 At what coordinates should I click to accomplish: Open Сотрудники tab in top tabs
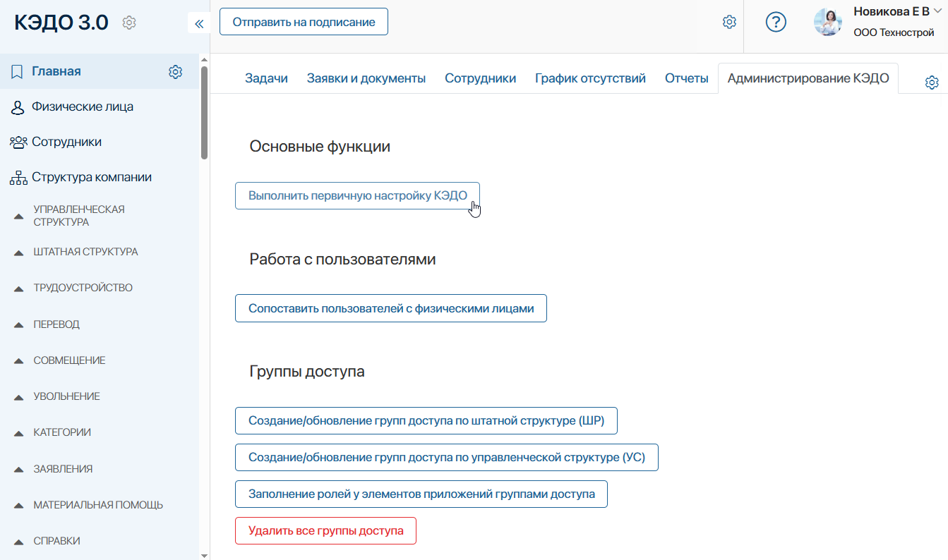480,78
